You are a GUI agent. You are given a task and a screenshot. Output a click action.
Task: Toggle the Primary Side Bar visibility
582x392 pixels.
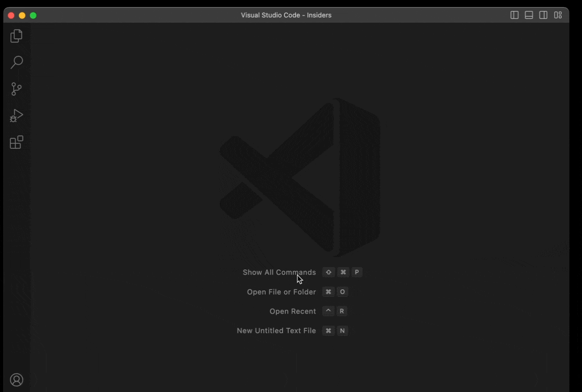pyautogui.click(x=515, y=15)
